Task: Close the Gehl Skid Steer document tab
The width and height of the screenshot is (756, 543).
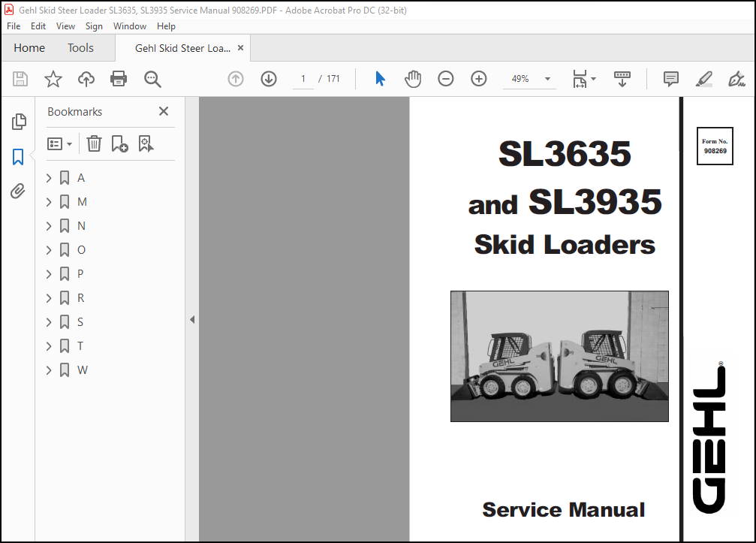Action: tap(240, 48)
